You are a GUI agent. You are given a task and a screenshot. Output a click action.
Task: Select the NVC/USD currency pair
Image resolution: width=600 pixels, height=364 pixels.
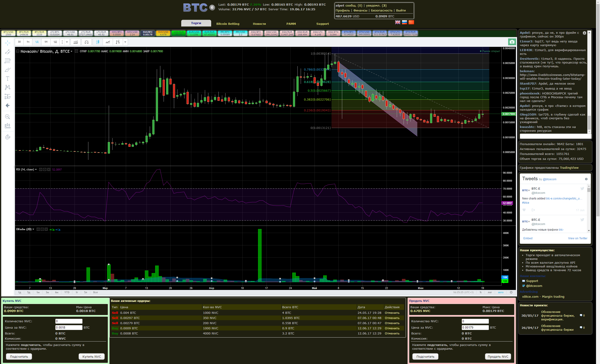tap(163, 33)
